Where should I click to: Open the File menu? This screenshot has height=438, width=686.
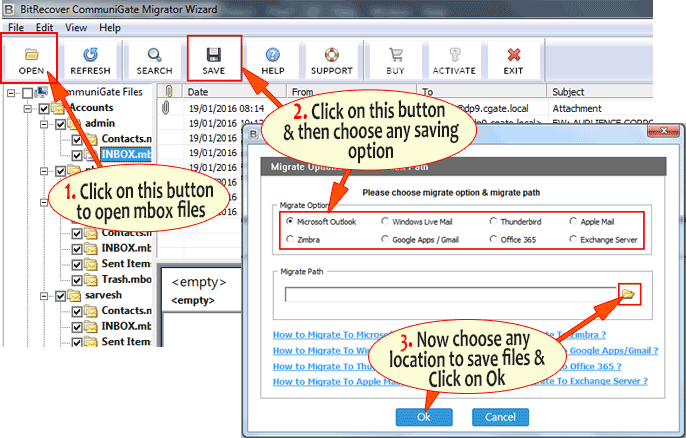(x=16, y=28)
